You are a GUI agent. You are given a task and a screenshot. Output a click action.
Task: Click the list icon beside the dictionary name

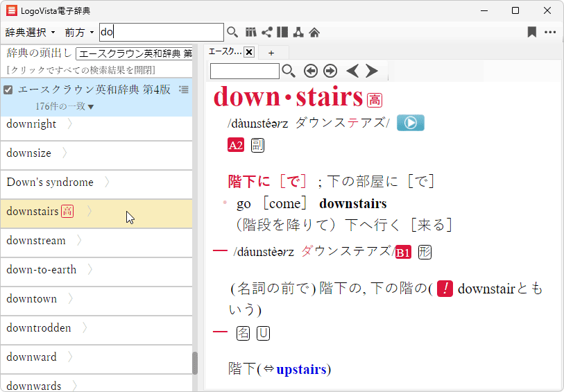click(x=184, y=89)
